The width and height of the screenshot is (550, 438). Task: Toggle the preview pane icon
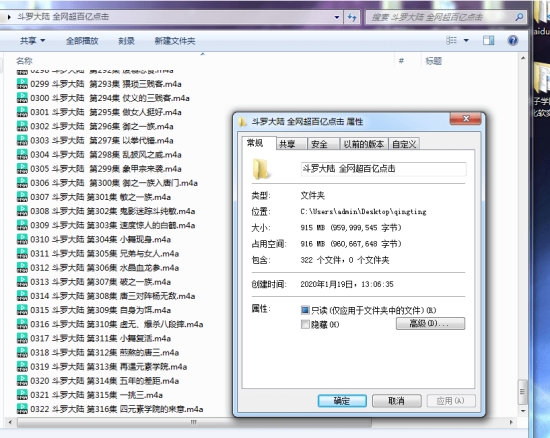(x=488, y=41)
